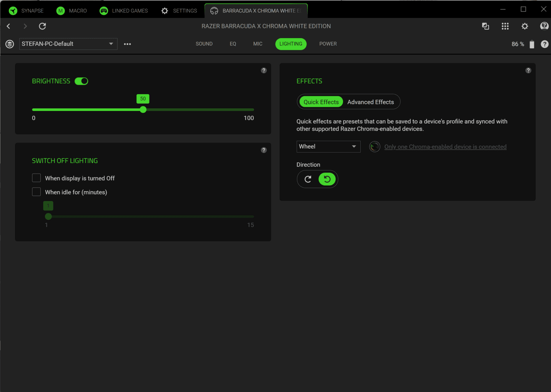The width and height of the screenshot is (551, 392).
Task: Check When display is turned Off
Action: click(x=37, y=178)
